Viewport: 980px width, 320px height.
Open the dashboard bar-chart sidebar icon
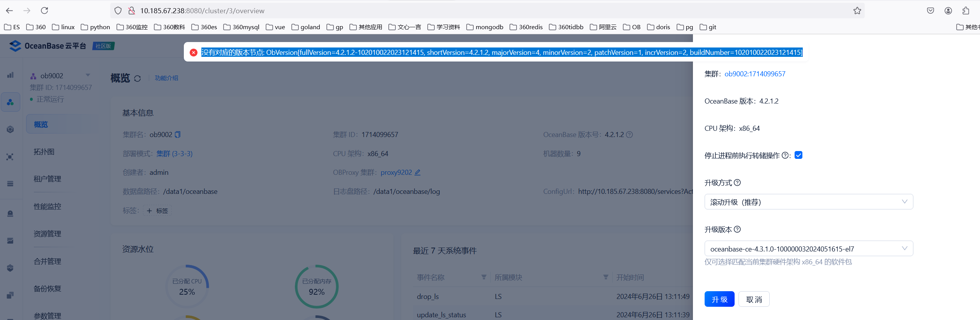(x=11, y=75)
